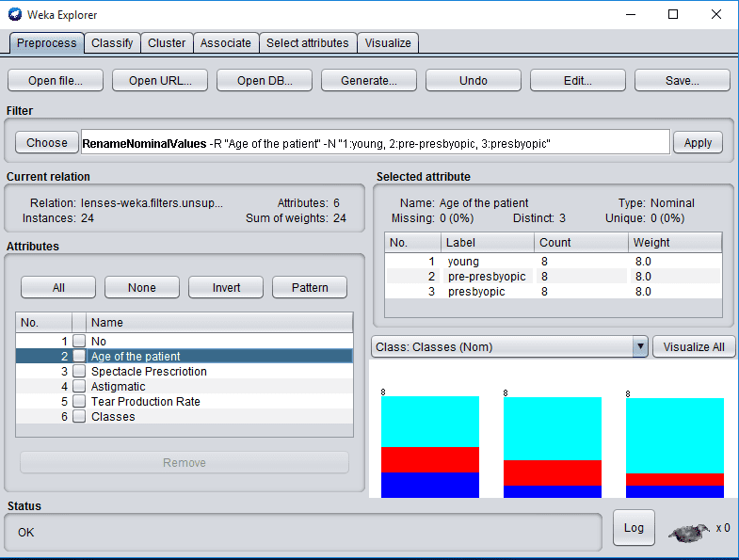Switch to the Preprocess tab

(x=47, y=43)
